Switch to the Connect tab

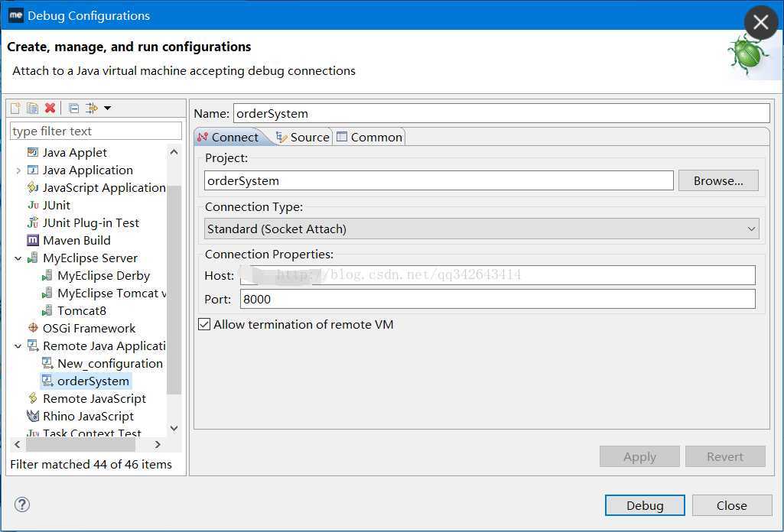click(x=229, y=137)
